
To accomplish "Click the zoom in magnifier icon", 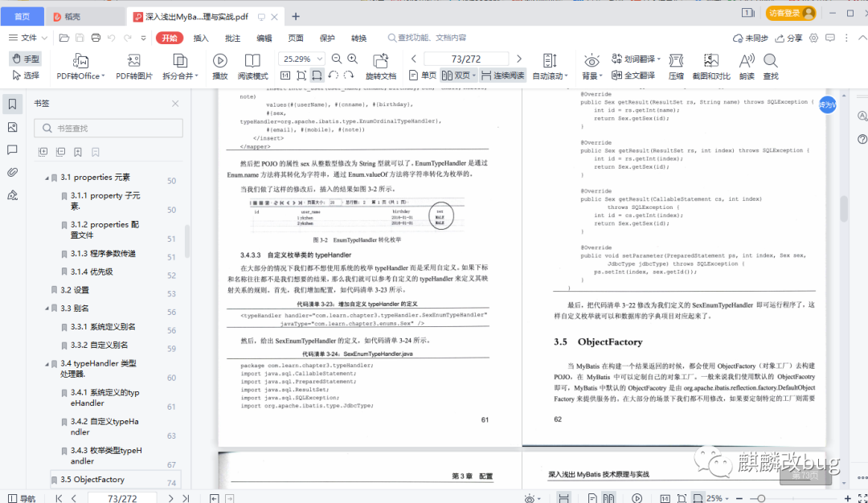I will pyautogui.click(x=353, y=59).
